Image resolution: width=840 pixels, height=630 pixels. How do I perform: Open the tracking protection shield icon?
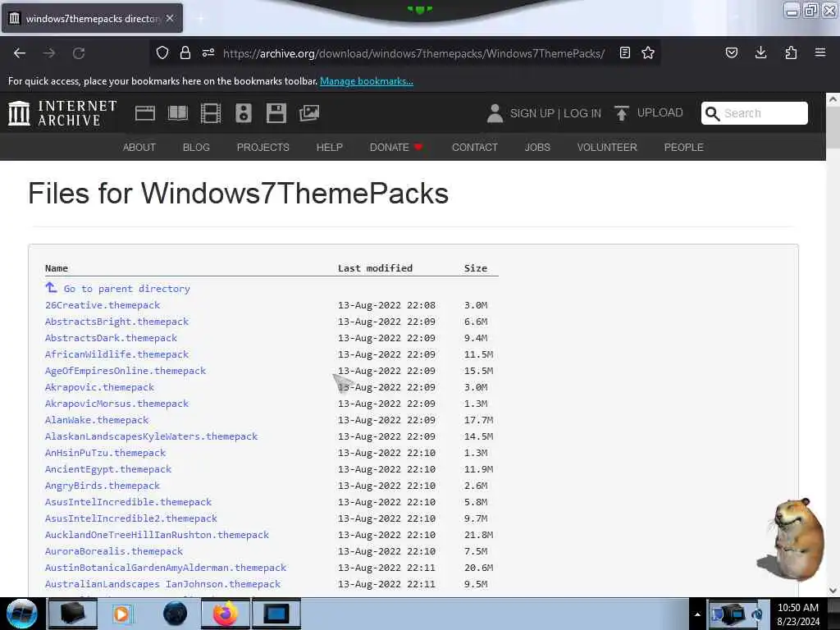(x=162, y=52)
